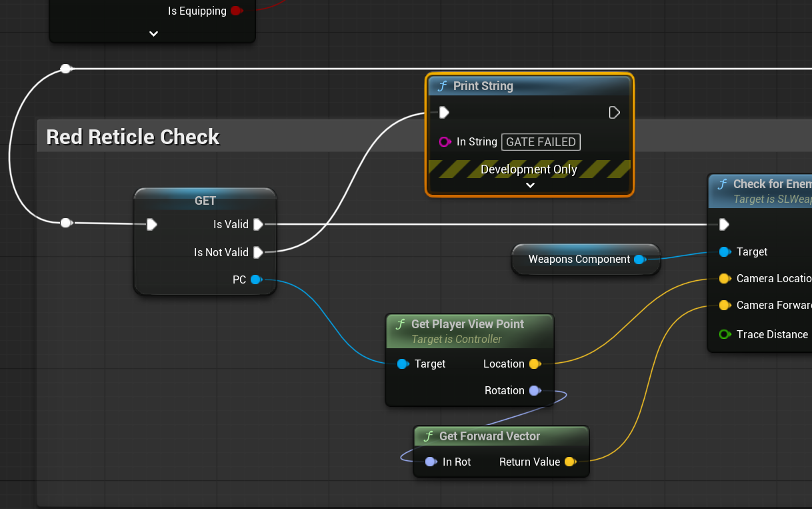Click the Development Only striped banner
Viewport: 812px width, 509px height.
point(529,169)
